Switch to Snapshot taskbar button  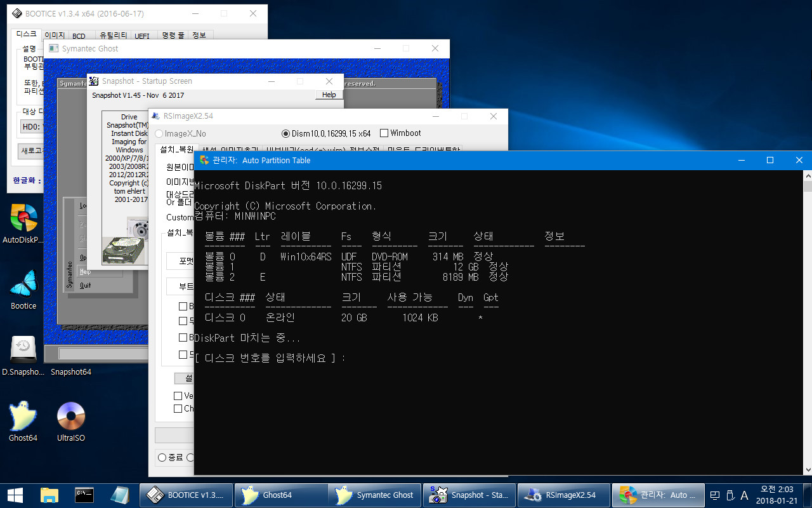point(469,495)
